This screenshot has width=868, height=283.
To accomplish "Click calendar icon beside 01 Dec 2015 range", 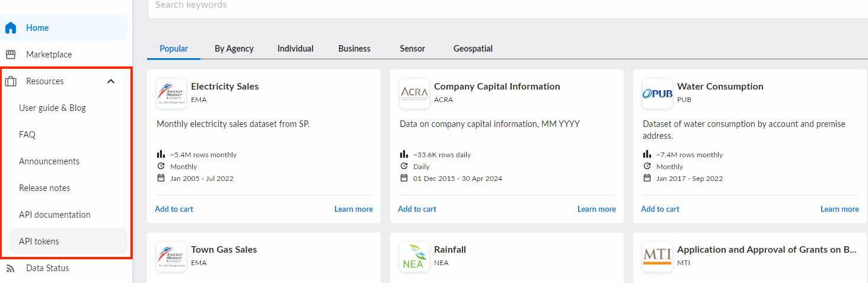I will [x=404, y=178].
